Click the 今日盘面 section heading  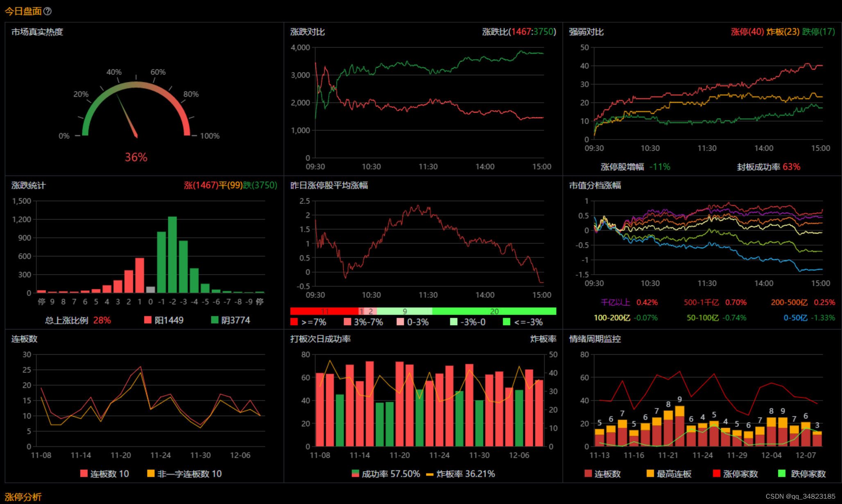(x=23, y=11)
